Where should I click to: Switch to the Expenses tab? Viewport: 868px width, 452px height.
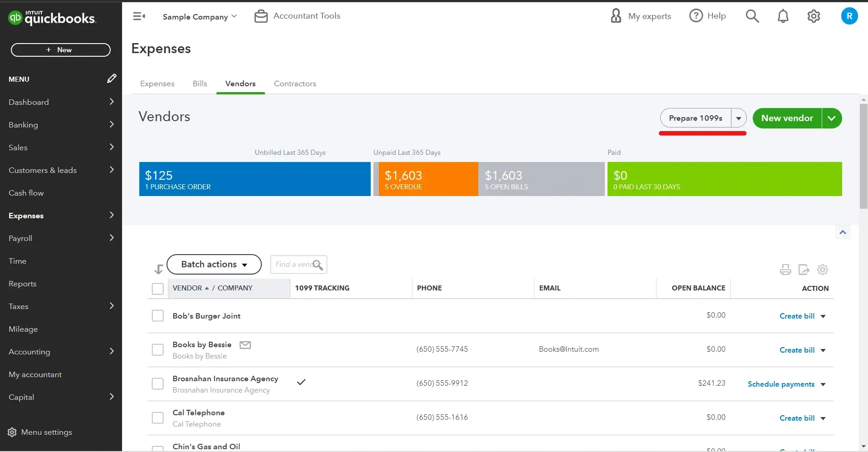(157, 84)
